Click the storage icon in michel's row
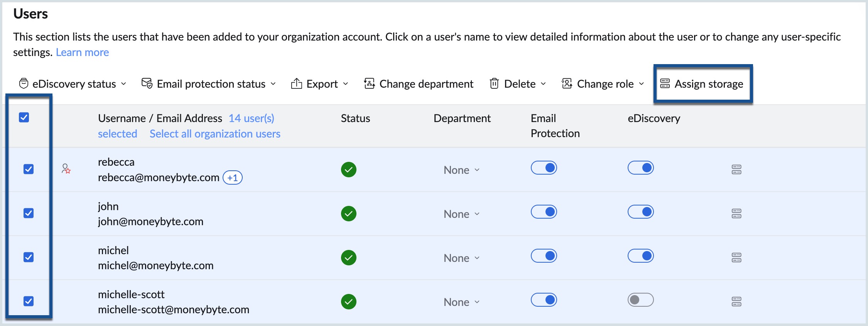This screenshot has width=868, height=326. (x=736, y=257)
